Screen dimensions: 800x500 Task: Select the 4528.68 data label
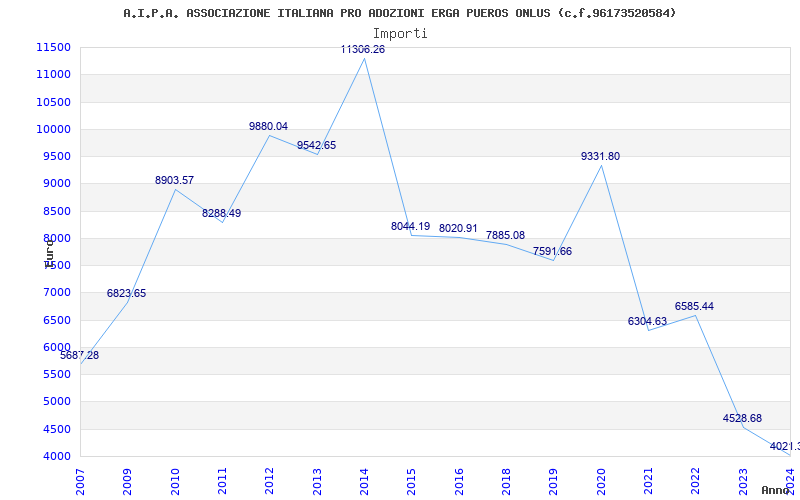[x=742, y=418]
